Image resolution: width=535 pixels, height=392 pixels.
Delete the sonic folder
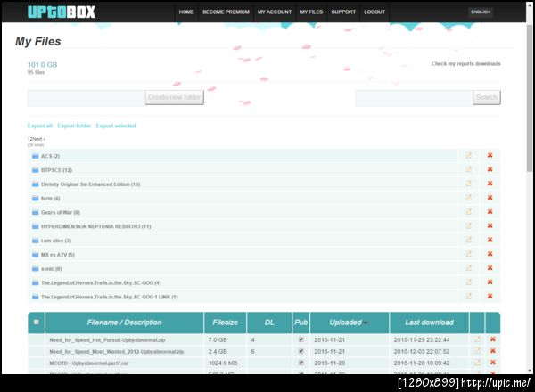(x=490, y=268)
